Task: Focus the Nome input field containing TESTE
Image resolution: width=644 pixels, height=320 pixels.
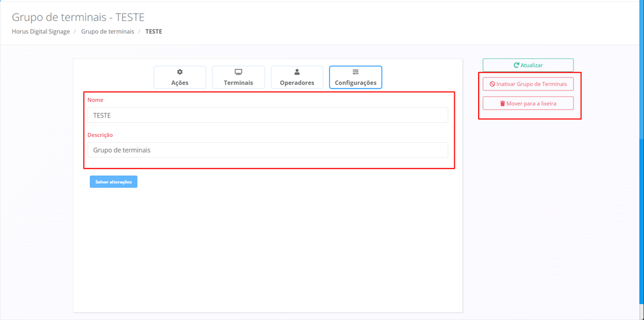Action: tap(267, 115)
